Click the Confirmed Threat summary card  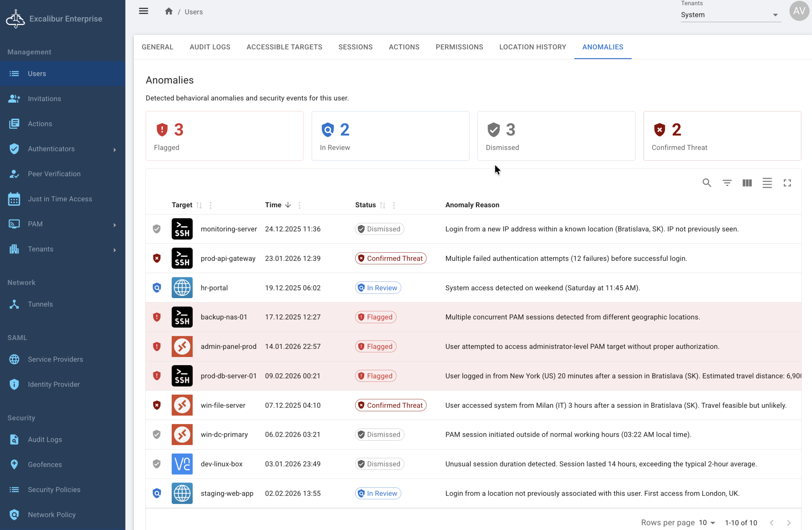[722, 136]
